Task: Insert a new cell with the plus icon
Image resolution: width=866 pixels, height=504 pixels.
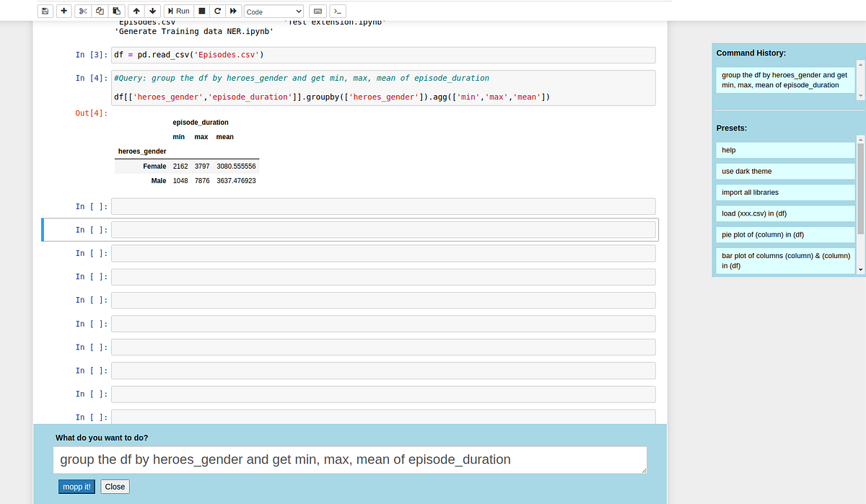Action: point(63,11)
